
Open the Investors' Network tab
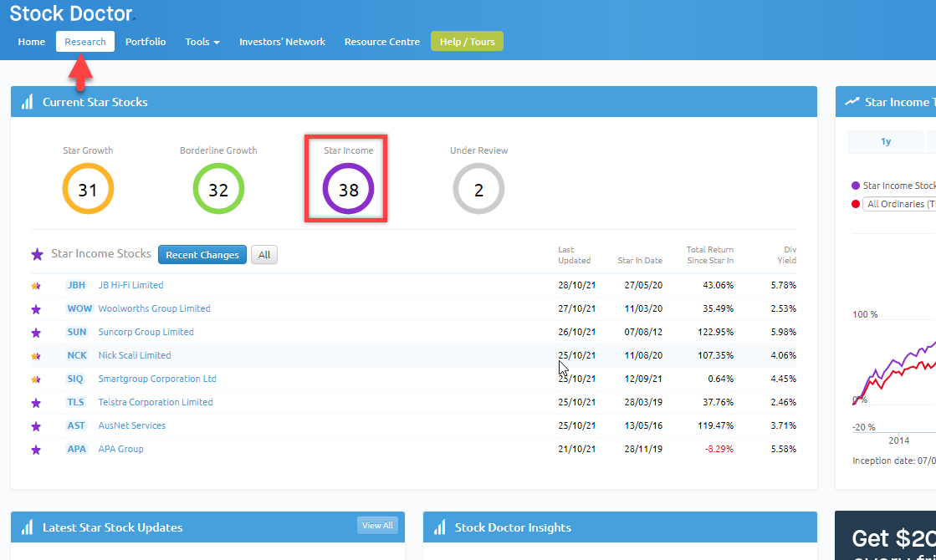coord(283,42)
